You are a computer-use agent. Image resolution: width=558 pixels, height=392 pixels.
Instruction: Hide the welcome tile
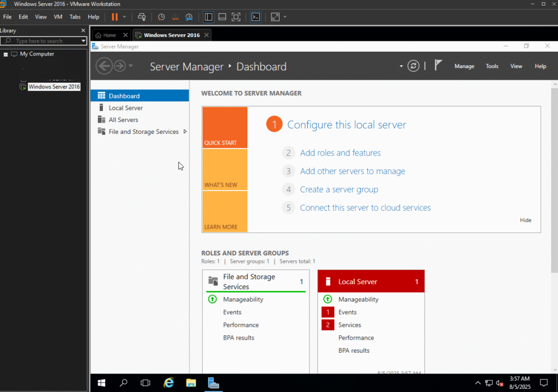pyautogui.click(x=525, y=220)
